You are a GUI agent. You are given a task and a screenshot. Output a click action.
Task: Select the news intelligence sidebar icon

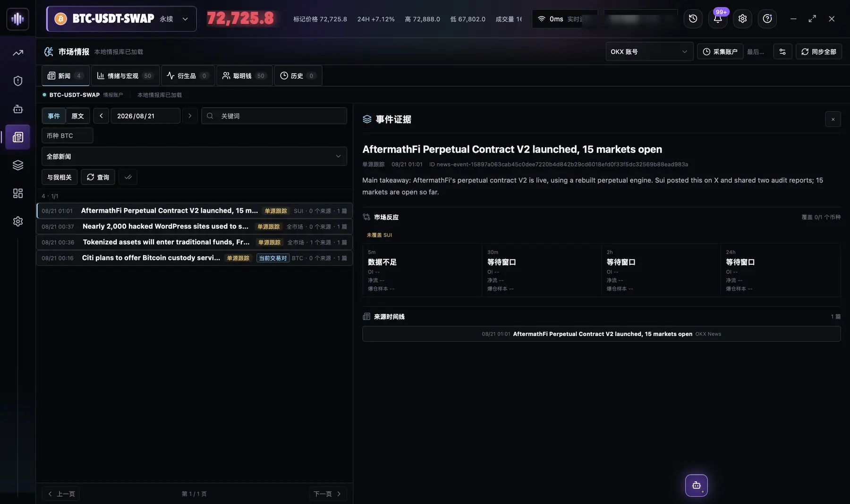(18, 137)
